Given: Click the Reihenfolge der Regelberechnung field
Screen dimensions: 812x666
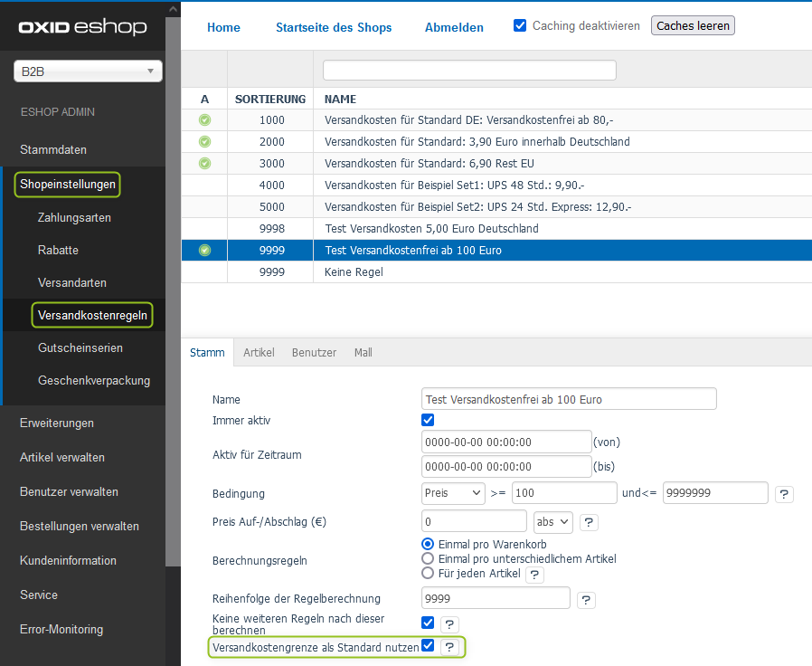Looking at the screenshot, I should 496,599.
